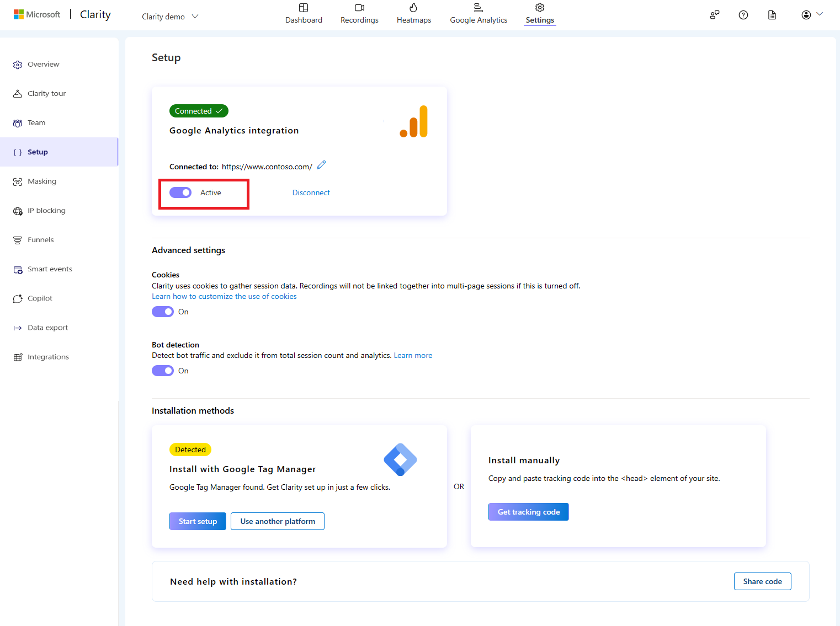Click the Funnels sidebar icon
840x626 pixels.
pyautogui.click(x=18, y=240)
